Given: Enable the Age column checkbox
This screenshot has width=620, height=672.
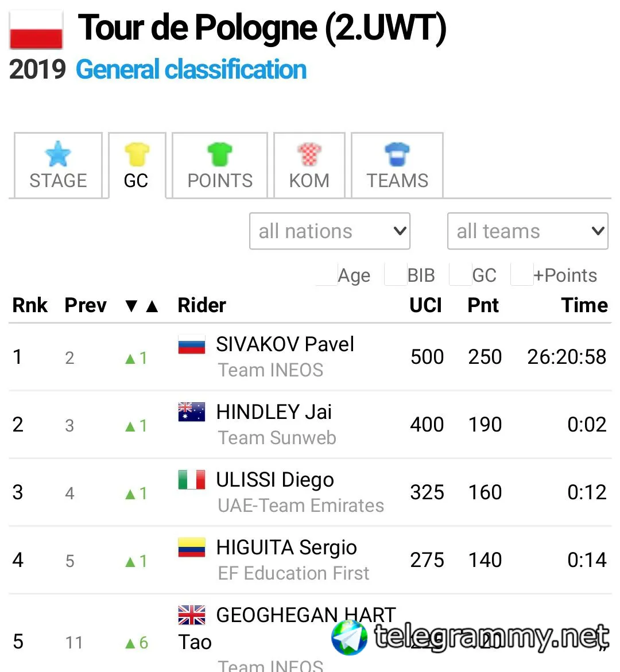Looking at the screenshot, I should click(x=327, y=275).
